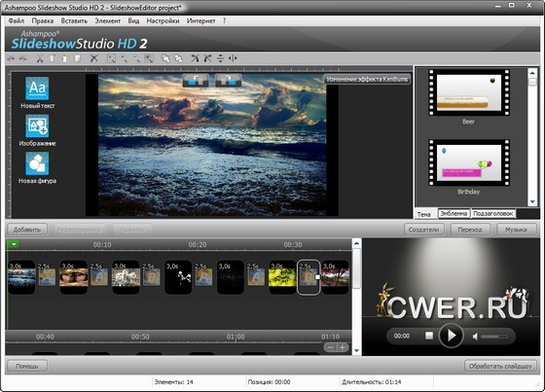Click the Copy icon next to the scissors

pos(53,58)
